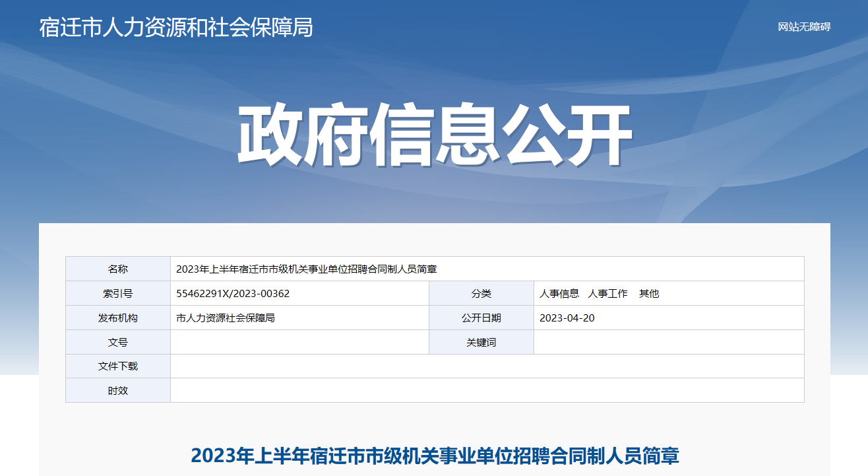This screenshot has width=868, height=476.
Task: Select the 分类 label cell
Action: pos(481,293)
